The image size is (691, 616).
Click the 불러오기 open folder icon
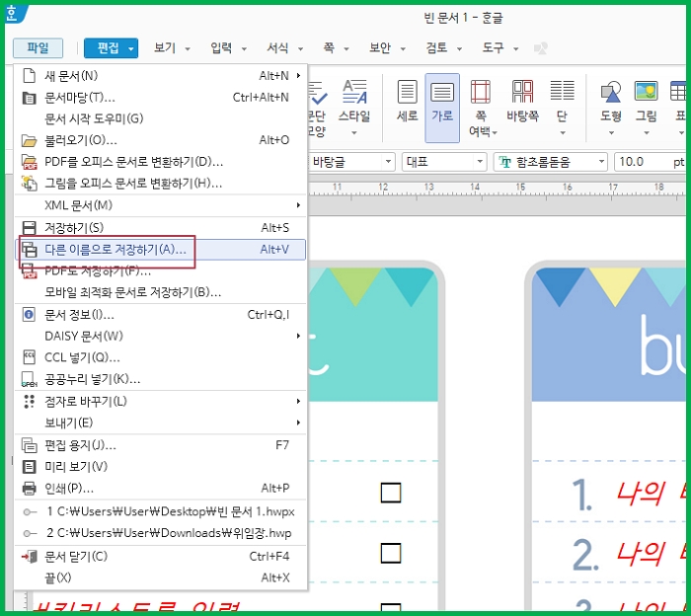click(29, 140)
